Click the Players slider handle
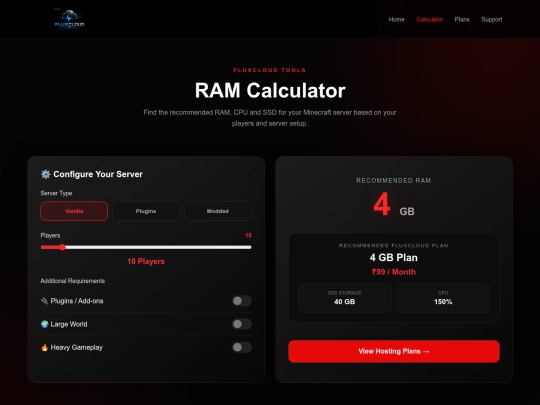The width and height of the screenshot is (540, 405). coord(62,247)
